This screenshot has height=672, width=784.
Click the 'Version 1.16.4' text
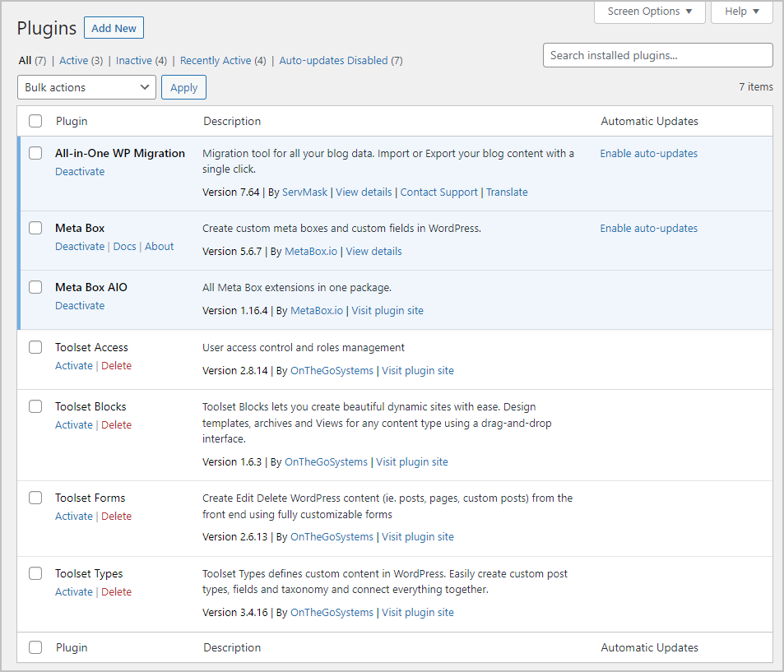235,310
